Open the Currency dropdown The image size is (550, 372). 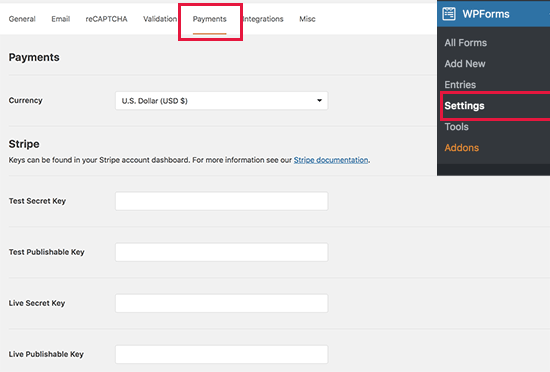tap(222, 101)
